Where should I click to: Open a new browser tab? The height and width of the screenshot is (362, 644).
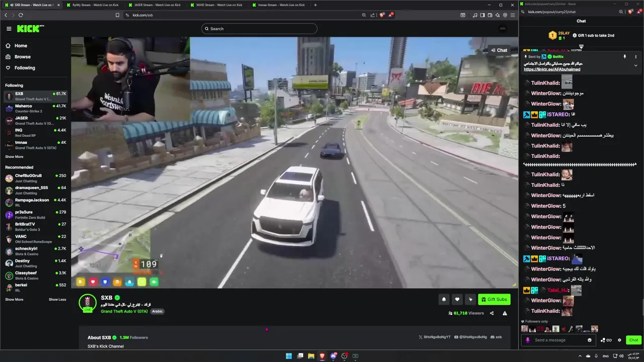coord(315,5)
